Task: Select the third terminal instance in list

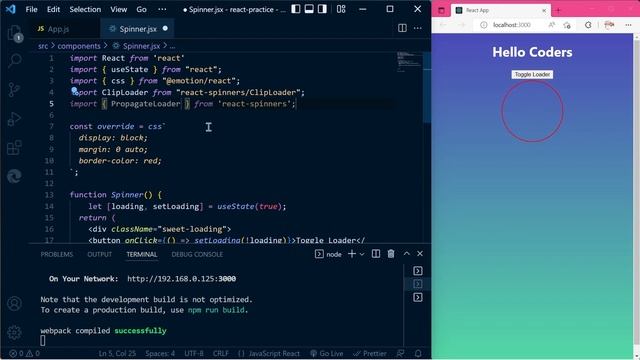Action: 418,297
